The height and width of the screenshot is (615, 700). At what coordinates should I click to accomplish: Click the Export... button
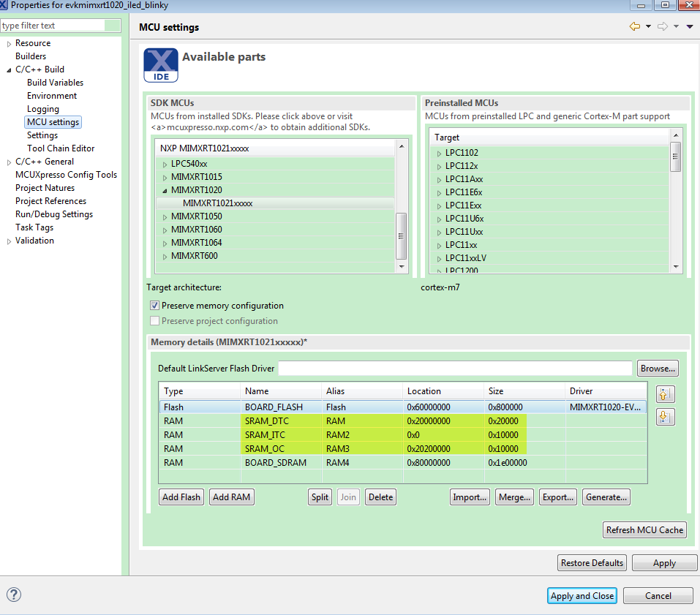[x=557, y=497]
